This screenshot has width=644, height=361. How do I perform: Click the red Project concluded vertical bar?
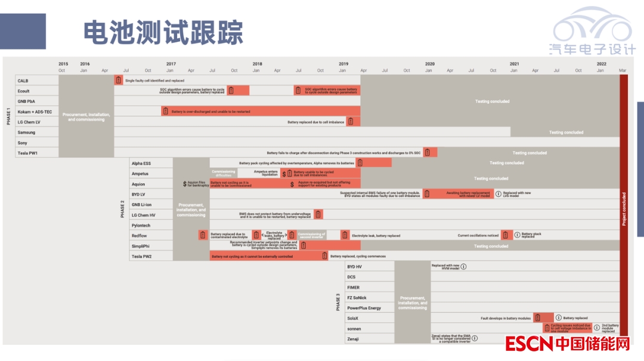pos(624,208)
